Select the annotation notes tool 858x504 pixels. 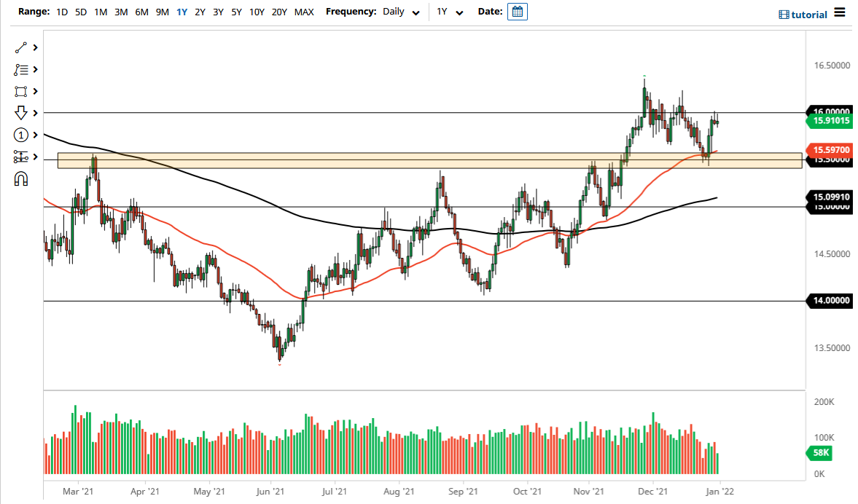21,69
